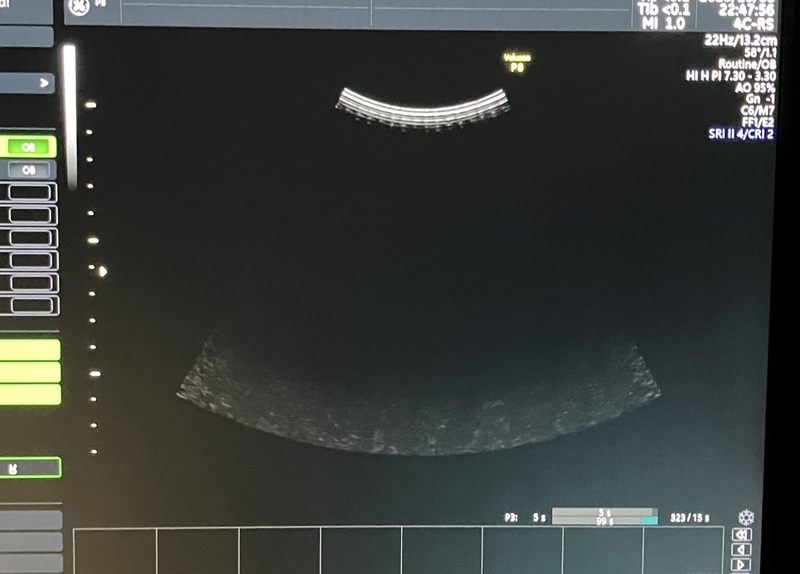This screenshot has height=574, width=800.
Task: Select the first empty outlined preset slot
Action: click(x=29, y=192)
